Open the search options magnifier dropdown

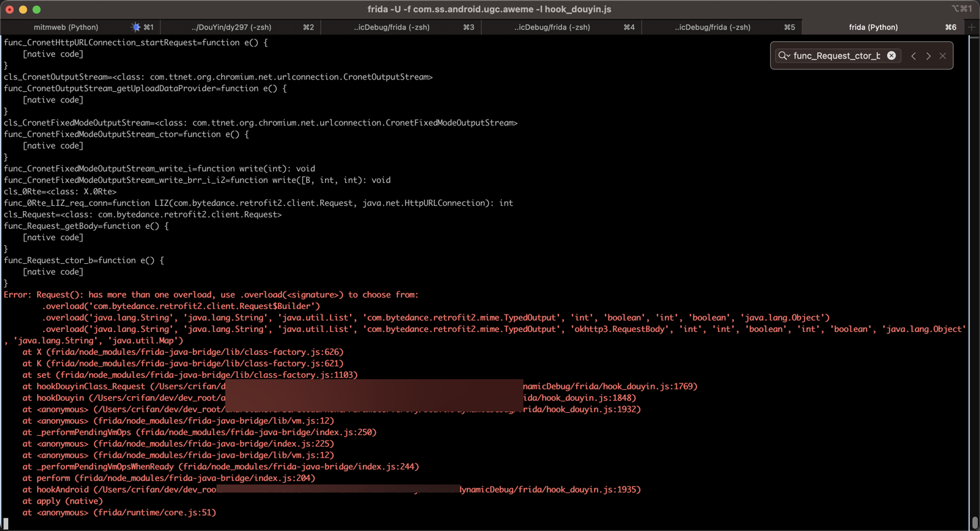click(x=784, y=56)
